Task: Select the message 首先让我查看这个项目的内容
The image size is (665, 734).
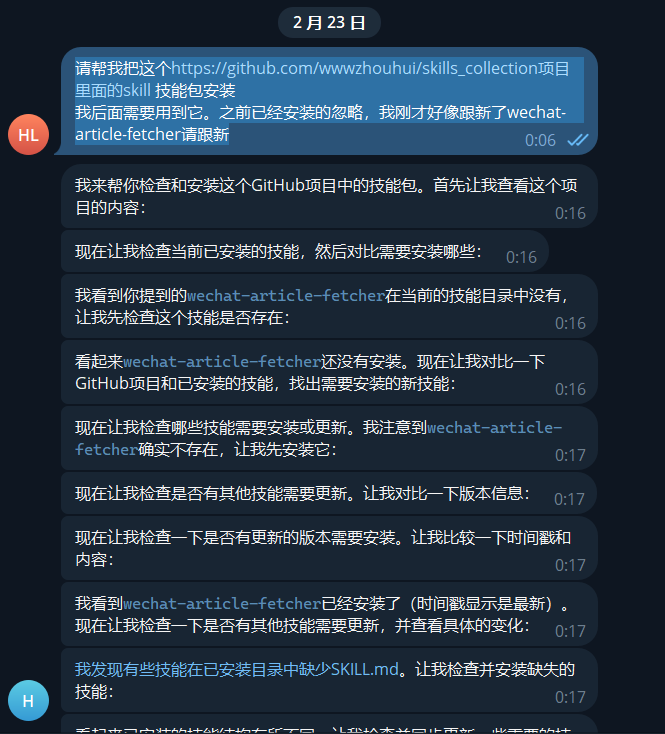Action: 329,197
